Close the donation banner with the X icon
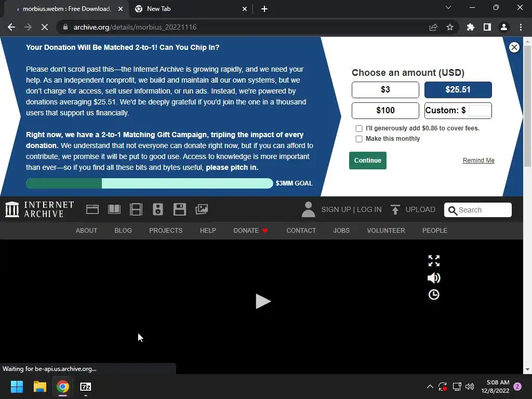This screenshot has height=399, width=532. click(x=514, y=47)
